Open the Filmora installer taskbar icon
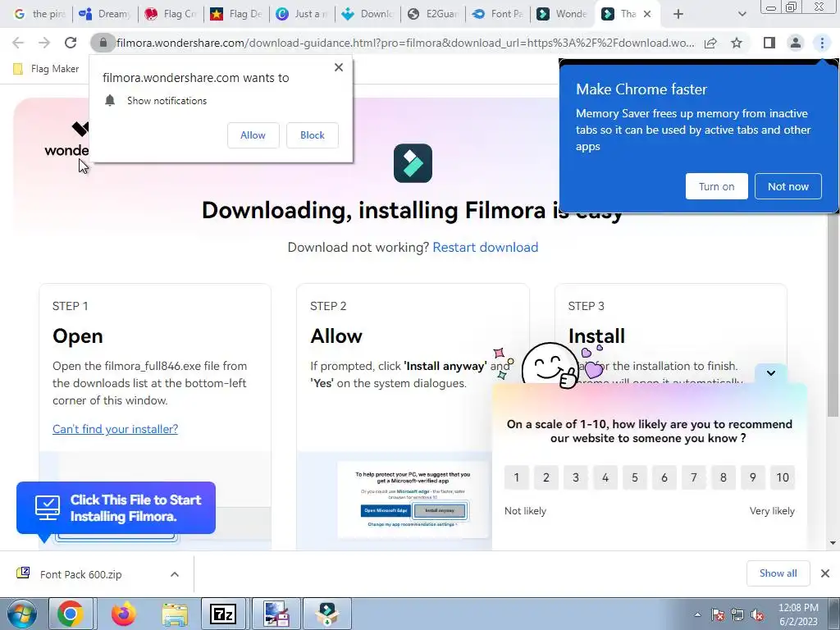 [326, 614]
